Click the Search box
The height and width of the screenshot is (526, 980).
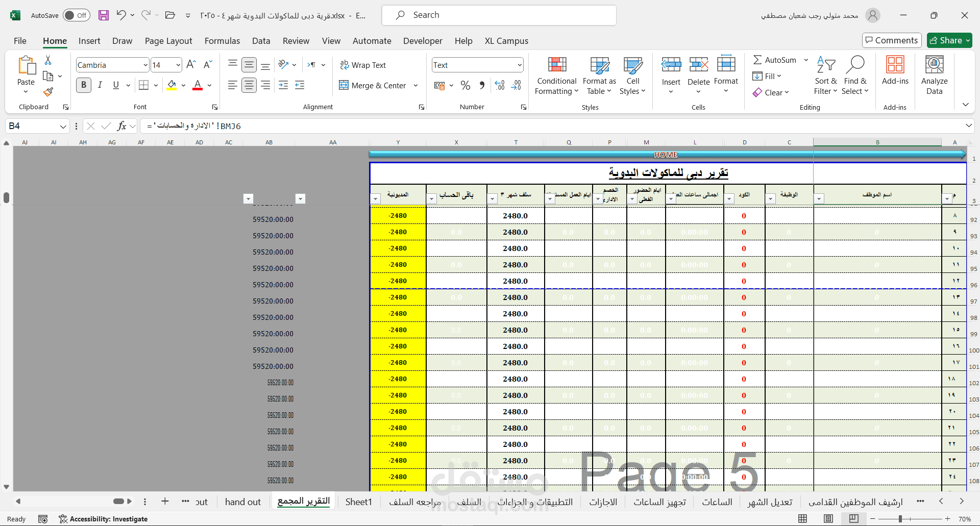[499, 15]
